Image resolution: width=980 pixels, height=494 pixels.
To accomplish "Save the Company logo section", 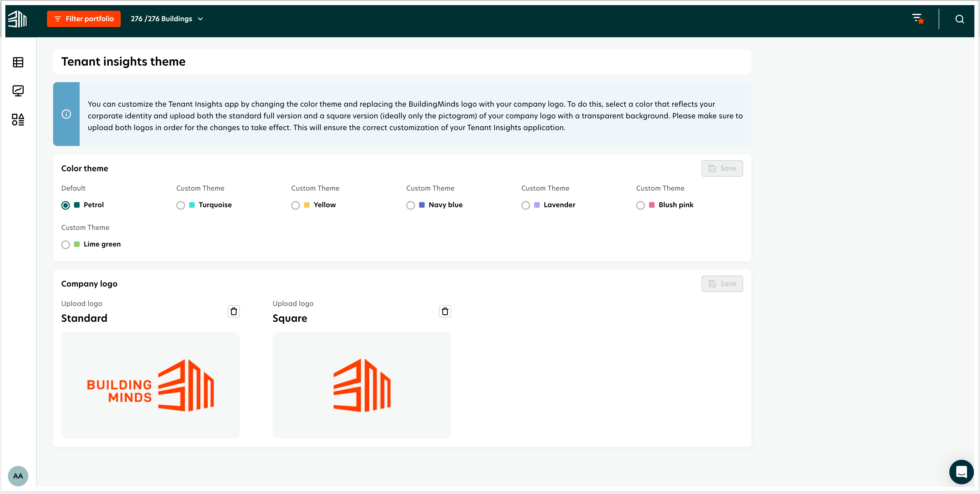I will pos(722,284).
